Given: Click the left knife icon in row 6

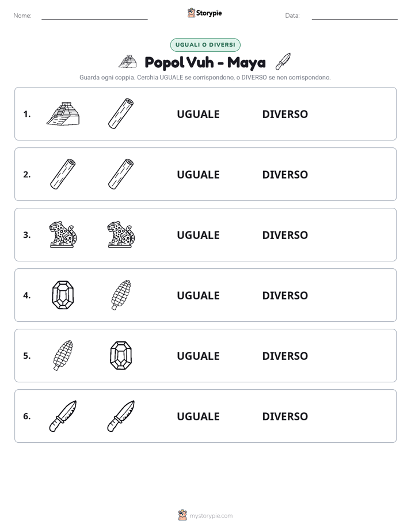Looking at the screenshot, I should [x=63, y=416].
